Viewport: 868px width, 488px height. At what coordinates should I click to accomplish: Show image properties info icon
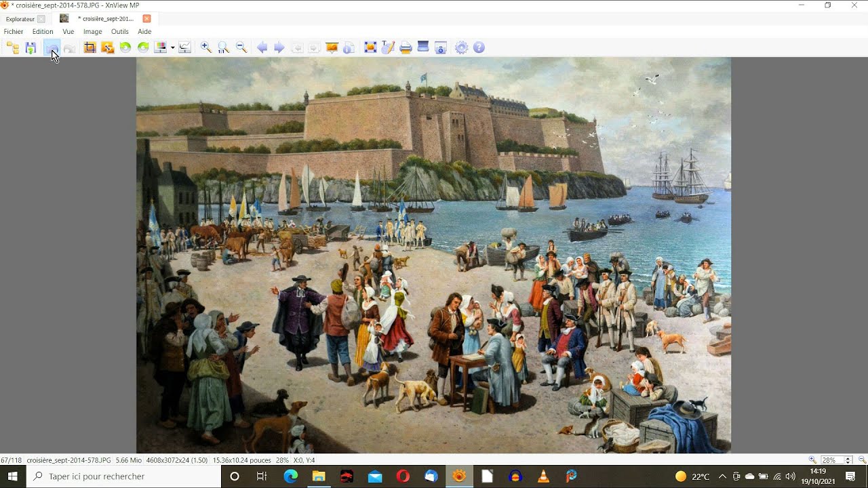(349, 47)
